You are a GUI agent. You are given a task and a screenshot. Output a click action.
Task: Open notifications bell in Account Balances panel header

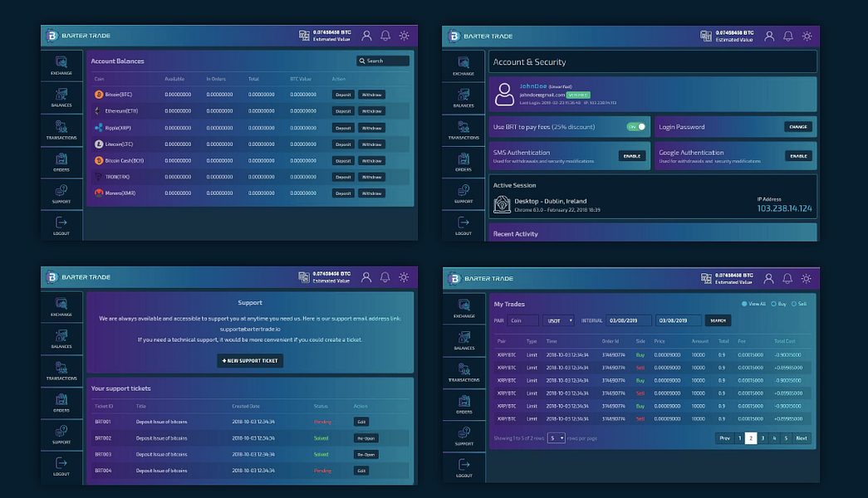click(x=385, y=36)
